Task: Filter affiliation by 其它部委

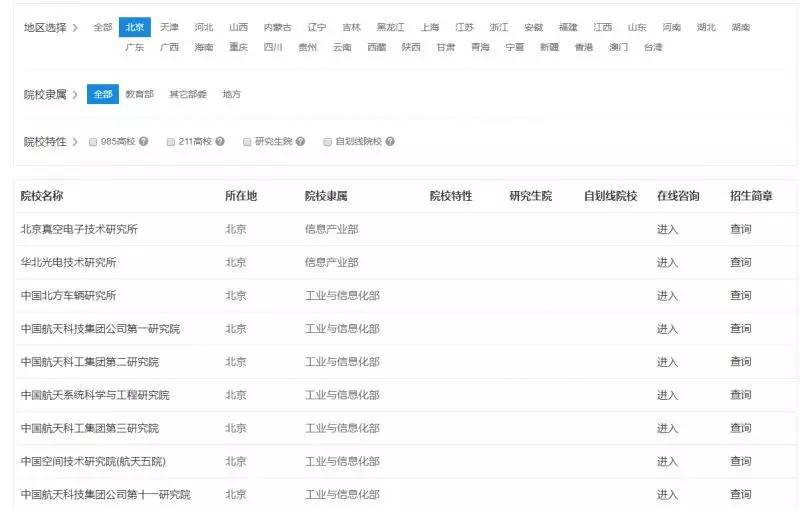Action: click(188, 94)
